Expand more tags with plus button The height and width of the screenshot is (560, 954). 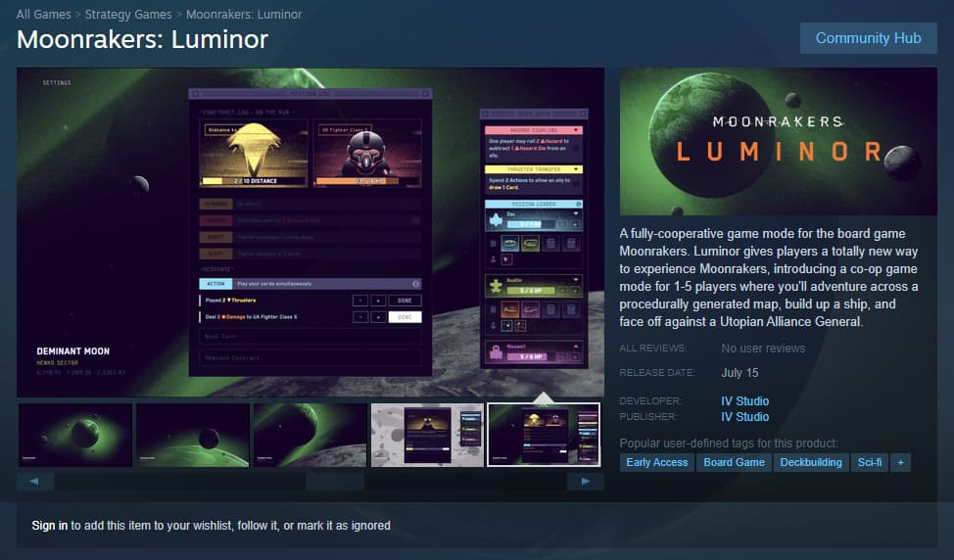tap(900, 463)
